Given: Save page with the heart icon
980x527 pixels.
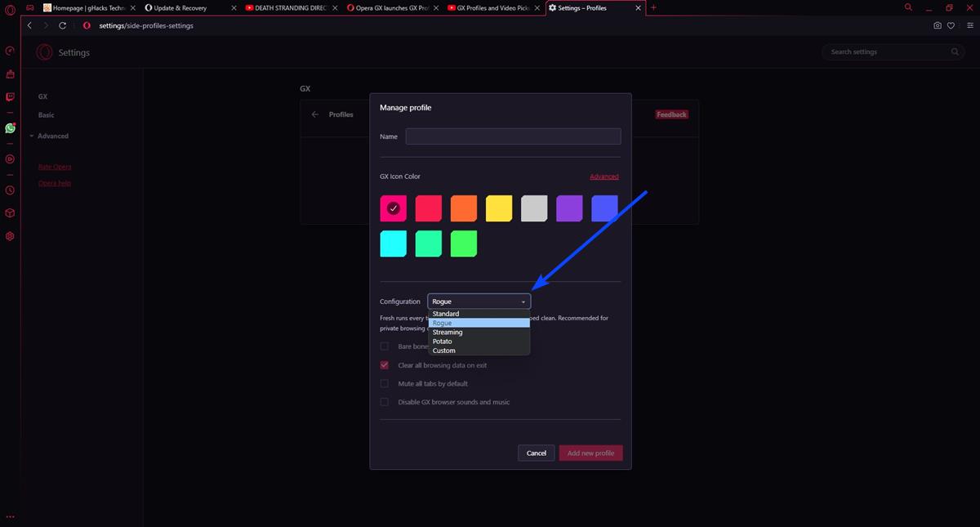Looking at the screenshot, I should point(951,25).
